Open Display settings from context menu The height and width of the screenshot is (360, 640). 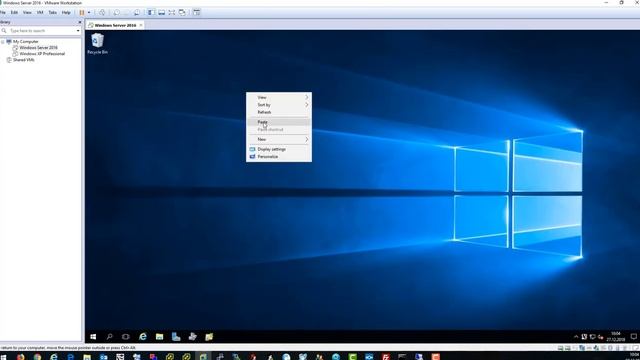279,149
